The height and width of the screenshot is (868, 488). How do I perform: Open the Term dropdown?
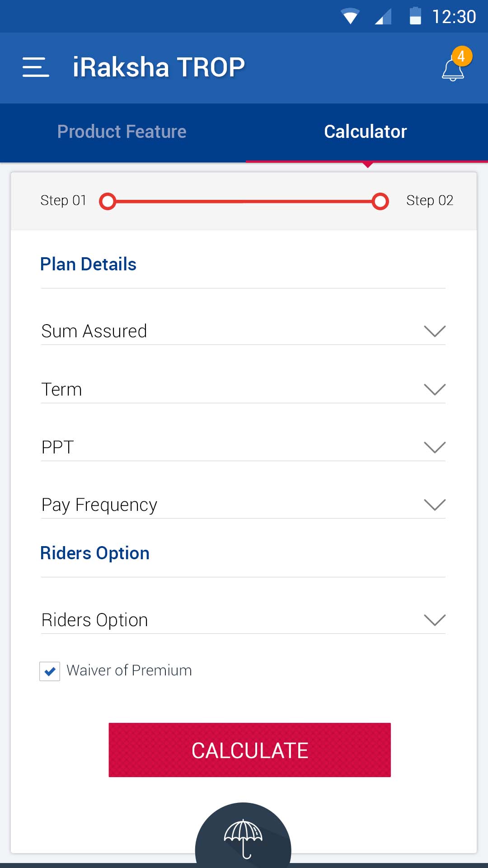435,389
